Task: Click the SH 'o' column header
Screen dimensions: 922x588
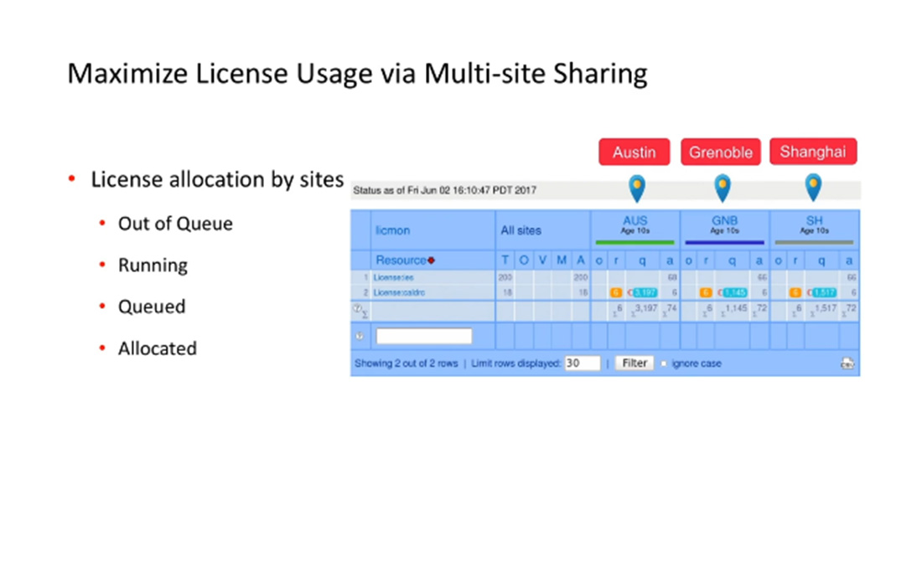Action: click(778, 260)
